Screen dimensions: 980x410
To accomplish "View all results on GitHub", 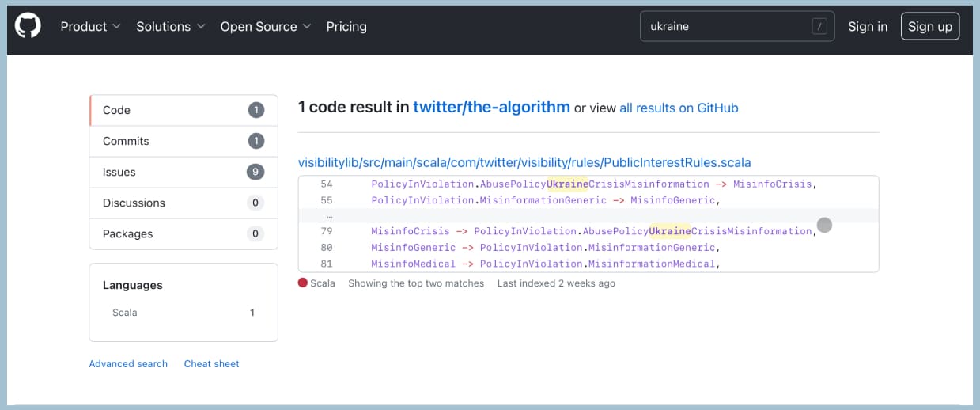I will coord(679,108).
